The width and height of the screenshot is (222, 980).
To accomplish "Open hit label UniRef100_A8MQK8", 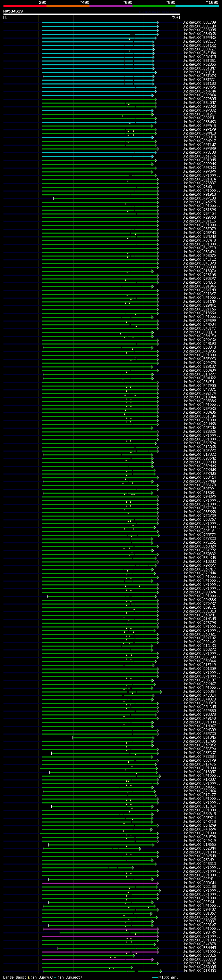I will [x=199, y=34].
